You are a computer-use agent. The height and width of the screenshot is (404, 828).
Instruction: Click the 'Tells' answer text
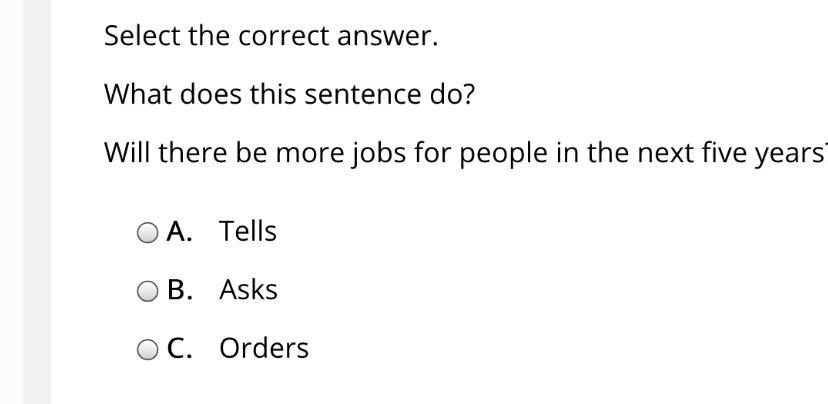(x=248, y=231)
